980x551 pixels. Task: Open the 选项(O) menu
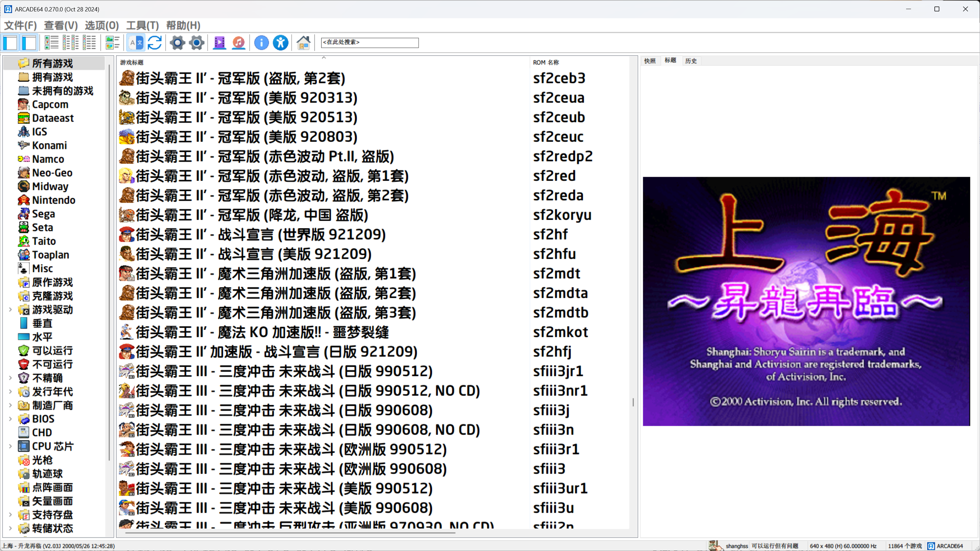[x=102, y=25]
